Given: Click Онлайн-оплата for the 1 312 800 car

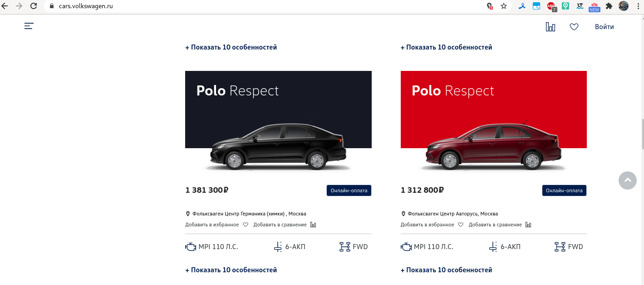Looking at the screenshot, I should tap(564, 190).
